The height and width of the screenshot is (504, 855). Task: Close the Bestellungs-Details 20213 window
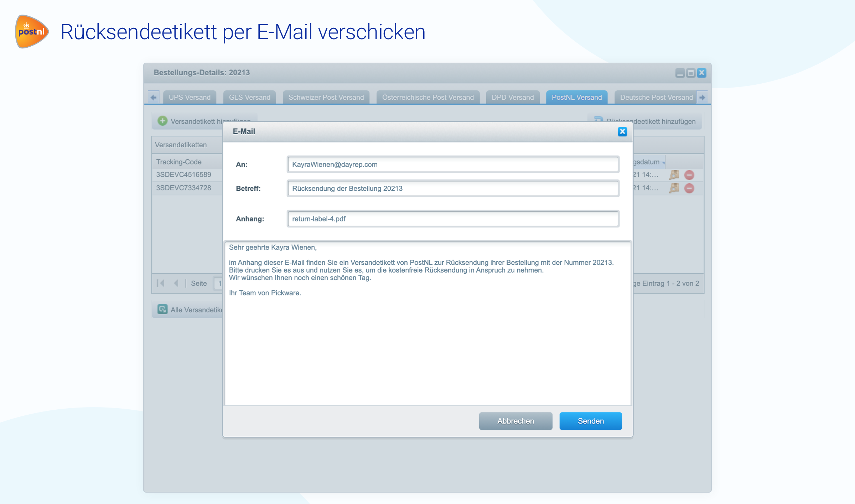coord(701,73)
